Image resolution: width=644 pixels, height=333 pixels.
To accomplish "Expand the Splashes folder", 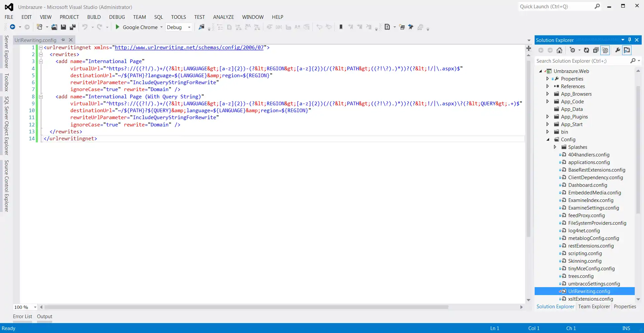I will pyautogui.click(x=555, y=147).
